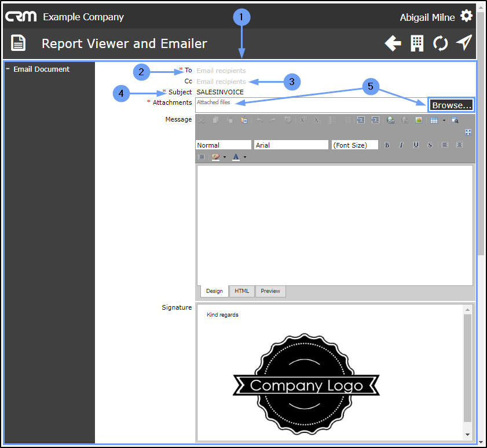Image resolution: width=487 pixels, height=448 pixels.
Task: Click Paste from Word icon
Action: [x=244, y=120]
